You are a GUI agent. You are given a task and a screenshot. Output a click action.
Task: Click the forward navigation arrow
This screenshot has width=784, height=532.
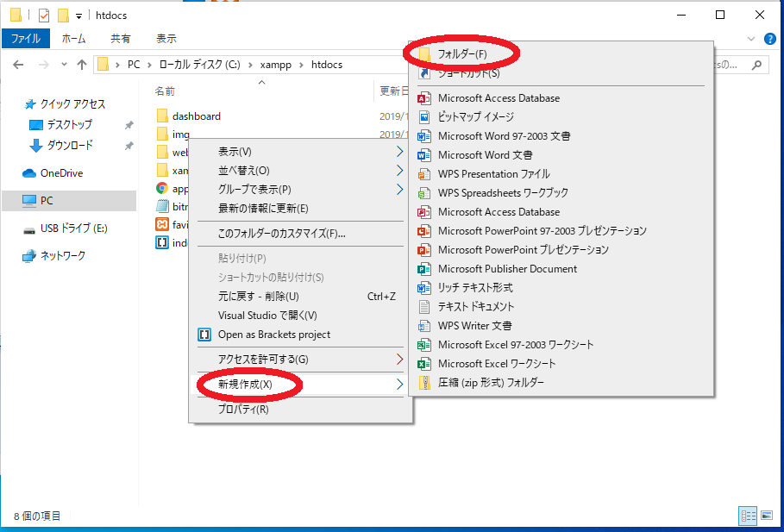point(44,65)
